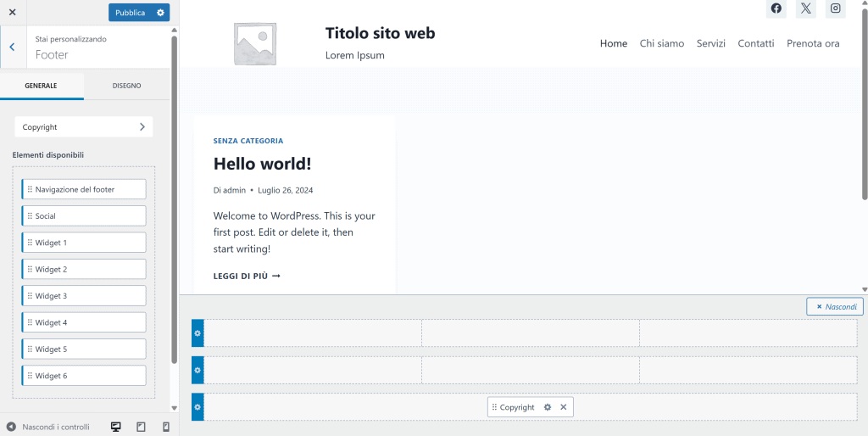Click the Lorem Ipsum tagline text
This screenshot has width=868, height=436.
355,55
